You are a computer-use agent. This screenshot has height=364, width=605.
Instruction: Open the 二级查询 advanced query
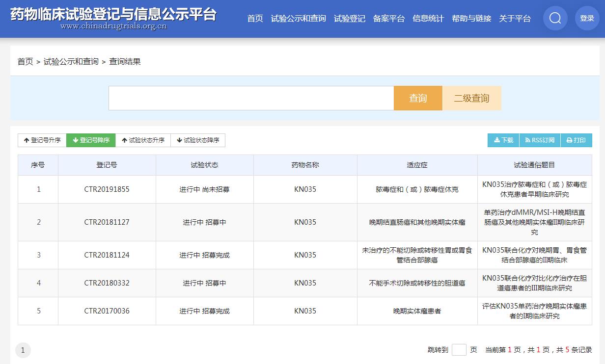pos(471,98)
